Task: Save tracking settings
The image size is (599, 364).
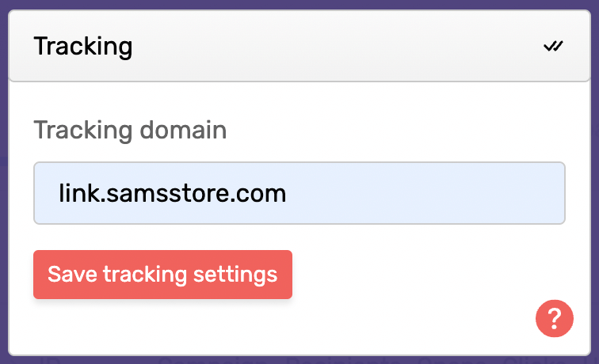Action: coord(162,275)
